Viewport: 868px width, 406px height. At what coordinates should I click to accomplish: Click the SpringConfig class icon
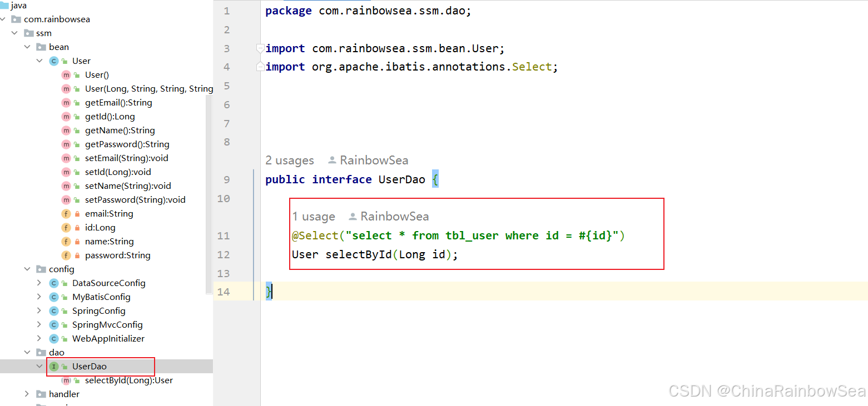54,311
